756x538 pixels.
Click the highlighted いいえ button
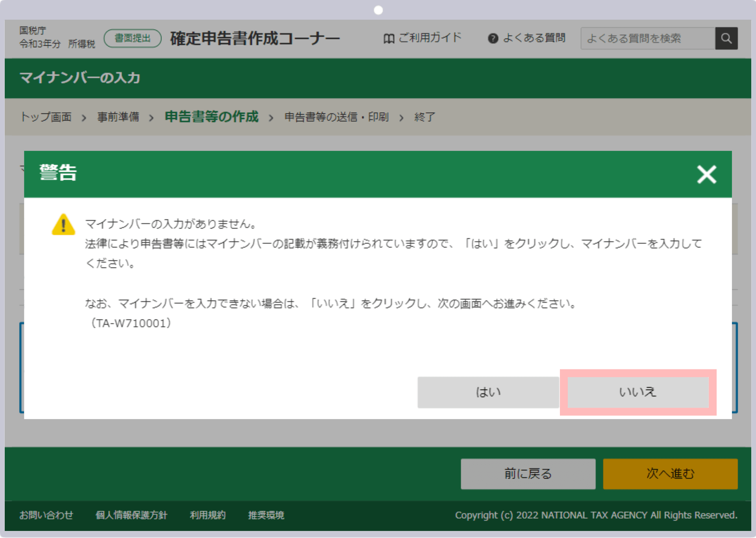coord(638,392)
